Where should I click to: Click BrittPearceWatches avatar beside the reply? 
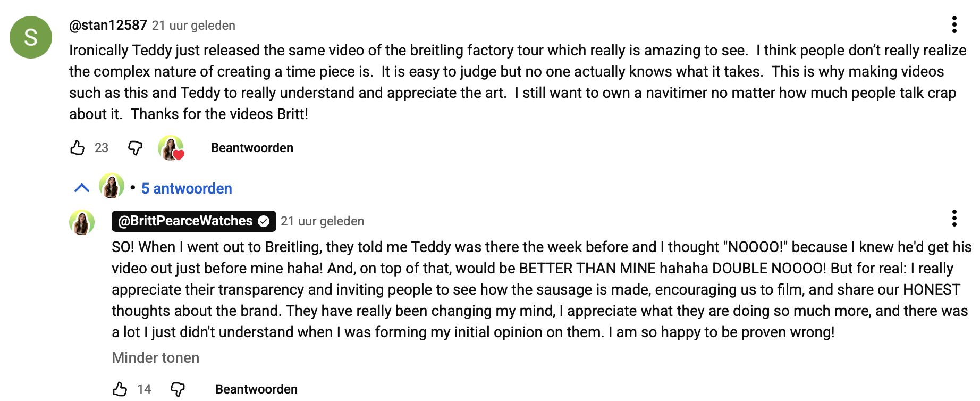(x=82, y=222)
